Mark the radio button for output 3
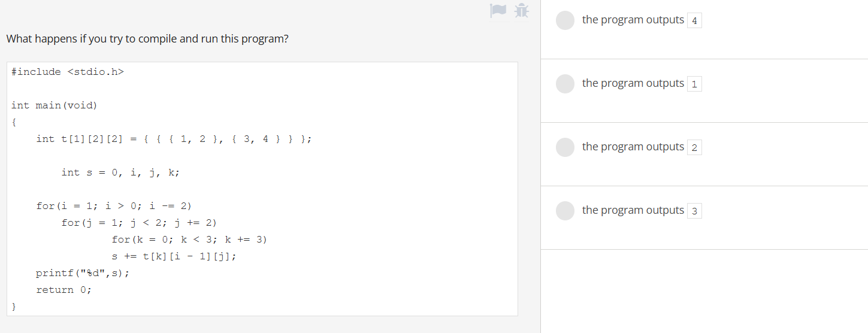The image size is (868, 333). point(565,211)
